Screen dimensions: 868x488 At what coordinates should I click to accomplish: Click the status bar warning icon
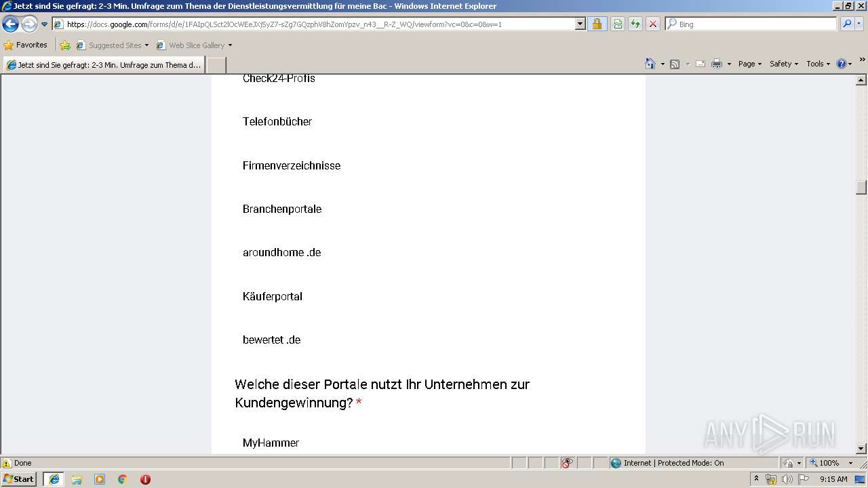point(7,463)
